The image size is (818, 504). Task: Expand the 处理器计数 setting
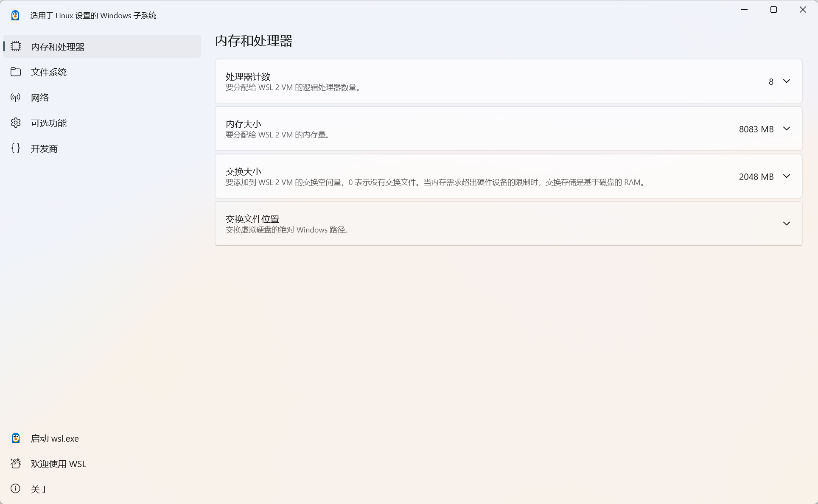(x=786, y=81)
